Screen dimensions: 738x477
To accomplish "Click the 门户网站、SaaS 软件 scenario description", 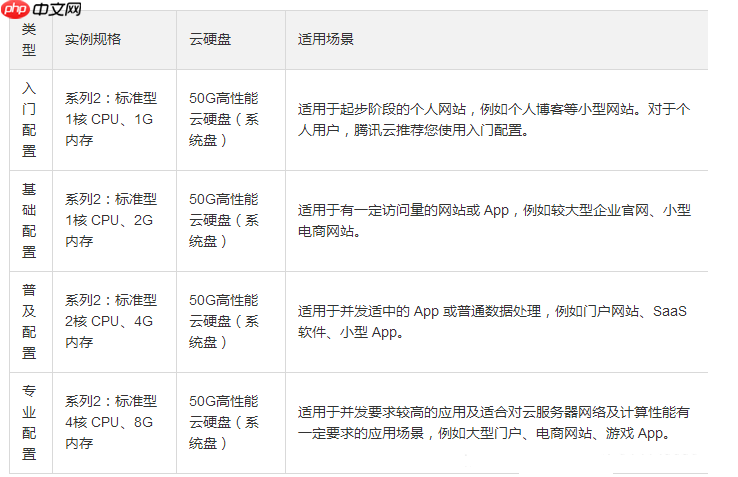I will point(492,322).
